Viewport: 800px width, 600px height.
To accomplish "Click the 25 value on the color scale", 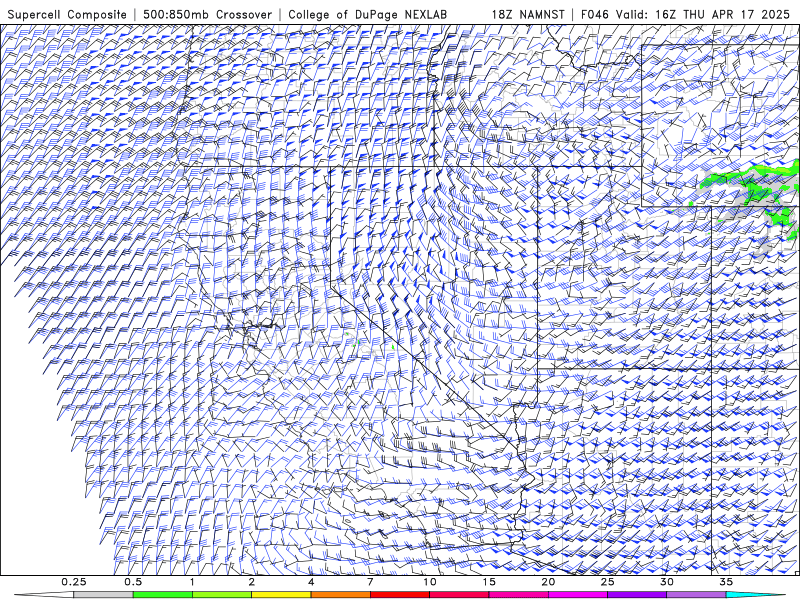I will point(607,582).
